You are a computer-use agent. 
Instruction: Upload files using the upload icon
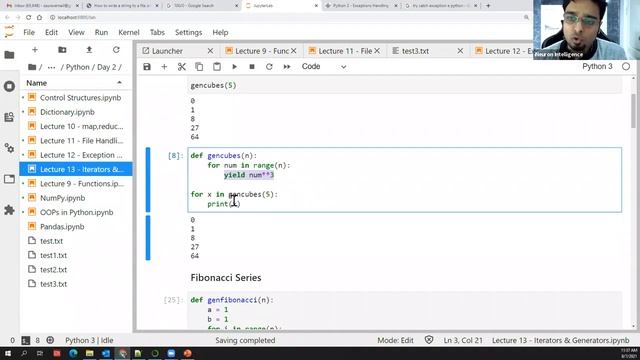(89, 50)
